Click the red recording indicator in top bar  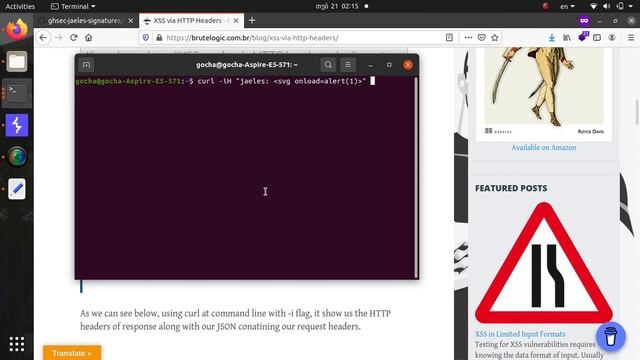pos(545,6)
